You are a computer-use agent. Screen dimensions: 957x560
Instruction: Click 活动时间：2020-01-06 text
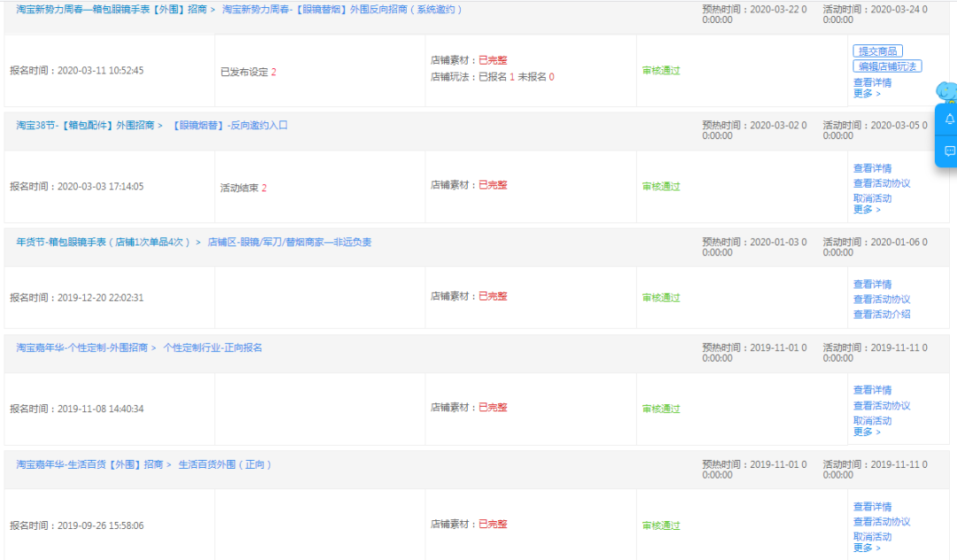point(875,247)
